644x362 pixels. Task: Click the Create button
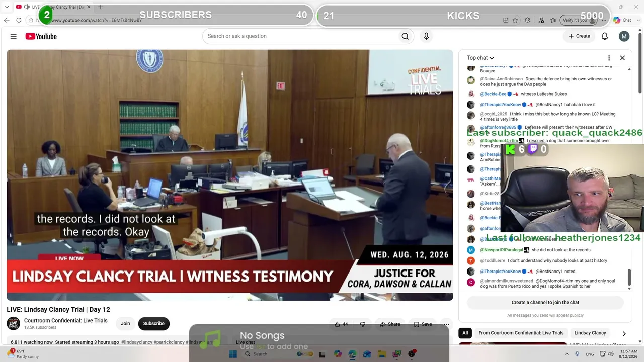[x=579, y=36]
